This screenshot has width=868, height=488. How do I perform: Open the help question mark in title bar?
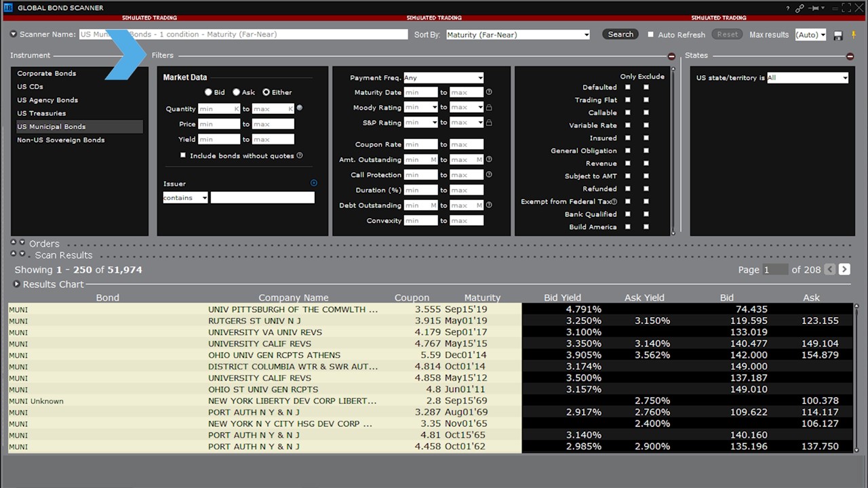tap(787, 8)
